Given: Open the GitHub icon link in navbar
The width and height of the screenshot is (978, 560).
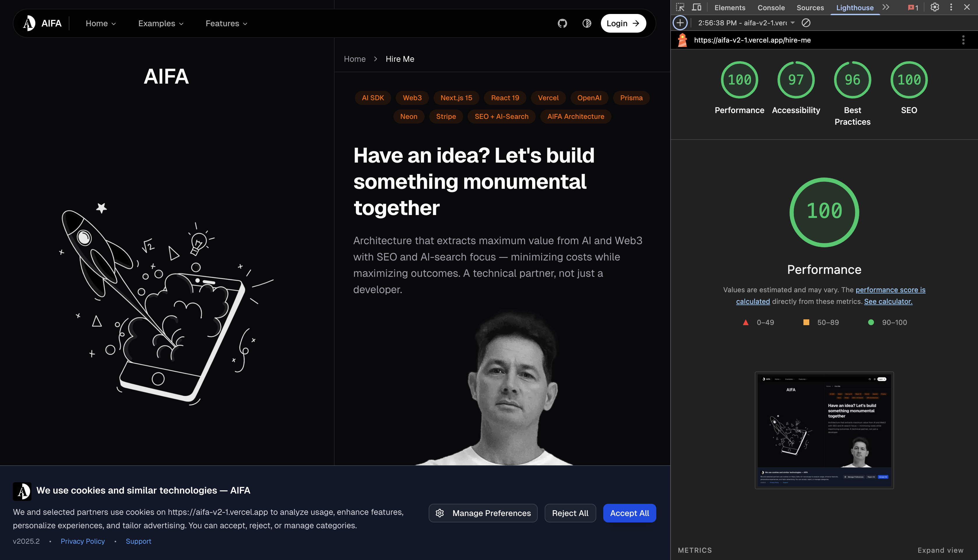Looking at the screenshot, I should pyautogui.click(x=562, y=24).
